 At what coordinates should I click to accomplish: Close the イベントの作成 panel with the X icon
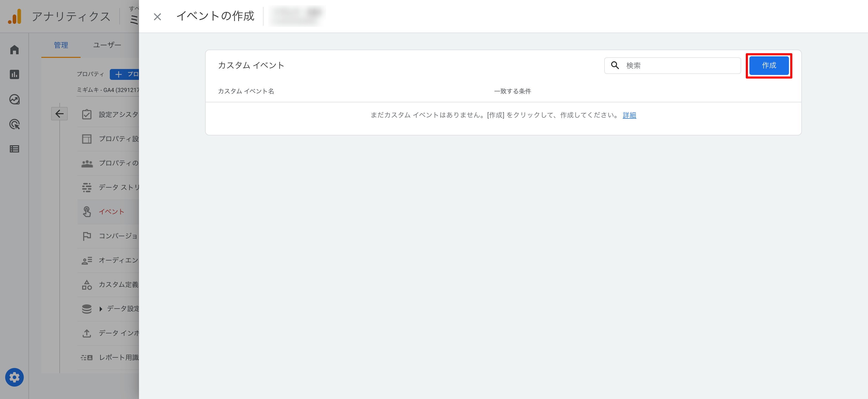coord(157,17)
